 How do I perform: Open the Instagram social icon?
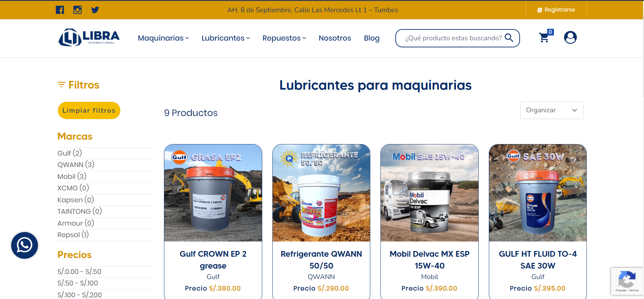78,10
